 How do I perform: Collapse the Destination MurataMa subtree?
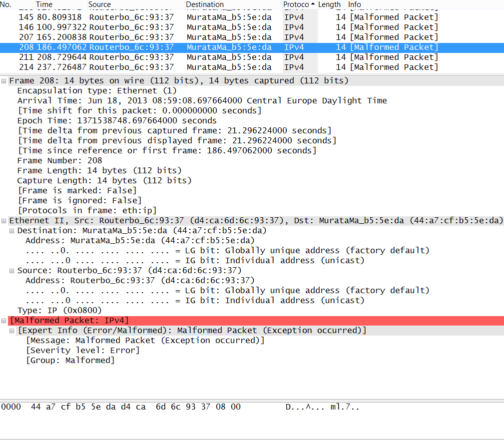tap(12, 231)
